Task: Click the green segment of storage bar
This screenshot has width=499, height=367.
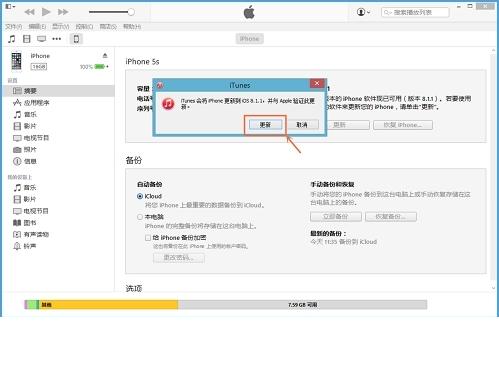Action: tap(32, 304)
